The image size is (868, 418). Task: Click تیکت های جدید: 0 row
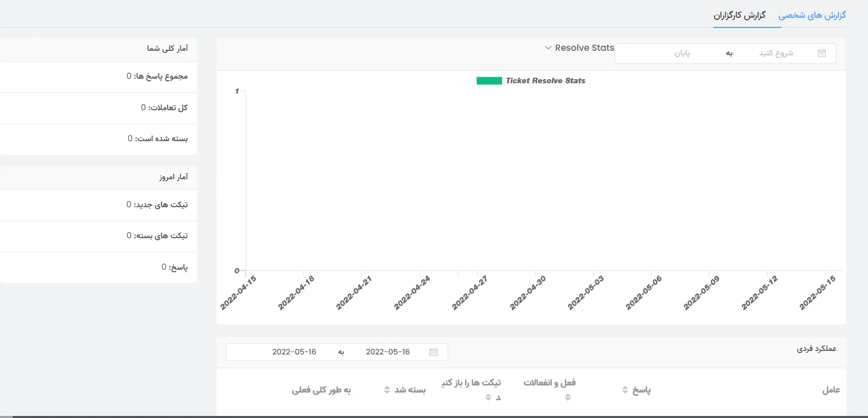(99, 205)
